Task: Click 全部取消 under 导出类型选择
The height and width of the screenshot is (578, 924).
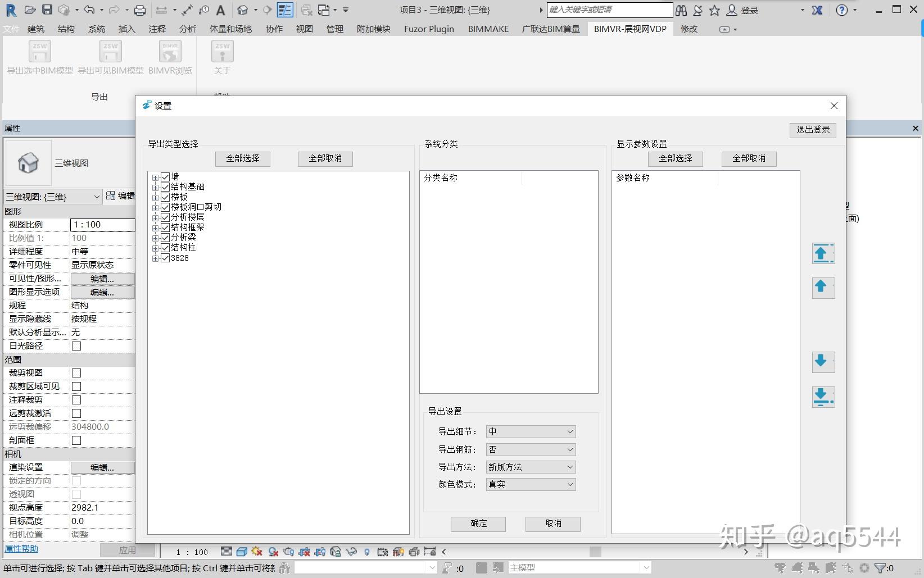Action: pyautogui.click(x=325, y=158)
